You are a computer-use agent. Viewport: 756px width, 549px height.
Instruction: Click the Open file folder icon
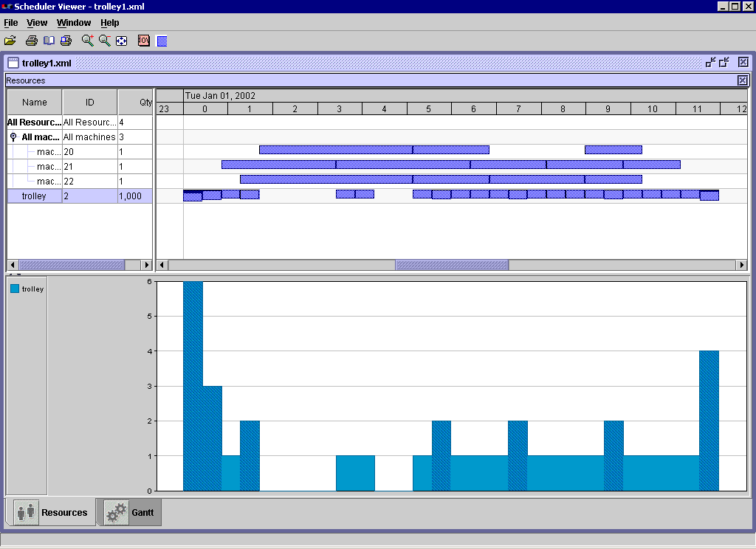pyautogui.click(x=10, y=41)
